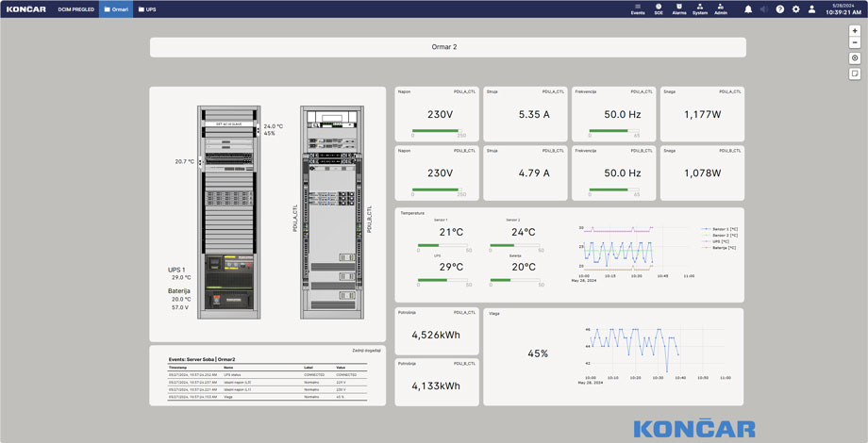
Task: Click the PDU_B_CTL 230V voltage bar
Action: 439,189
